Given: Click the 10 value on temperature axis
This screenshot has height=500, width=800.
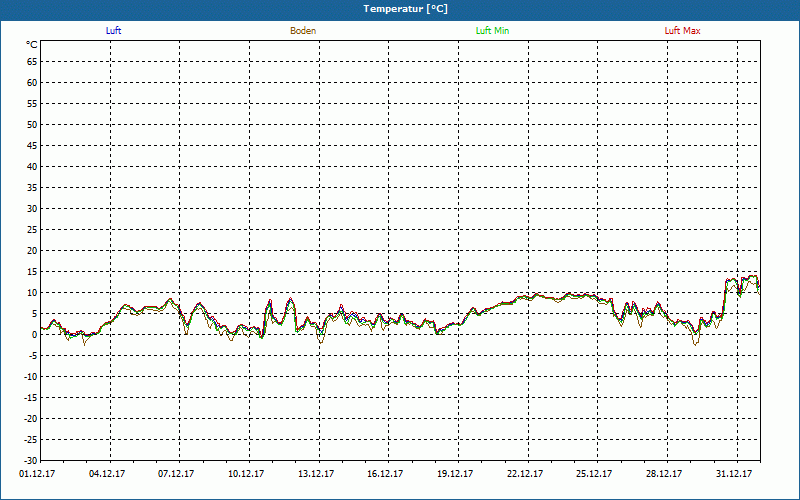Looking at the screenshot, I should [32, 292].
